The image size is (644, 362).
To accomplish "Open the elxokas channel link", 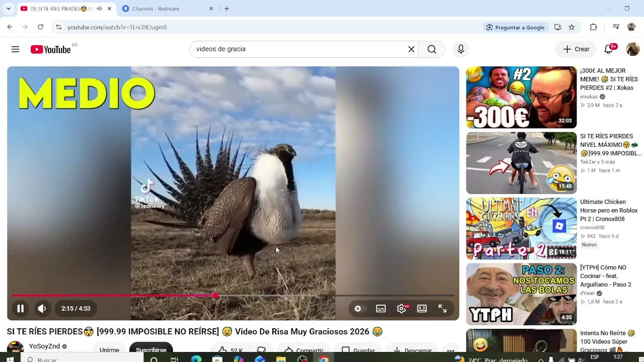I will (589, 97).
